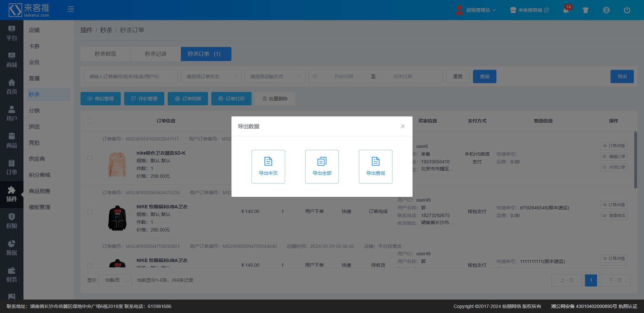Image resolution: width=644 pixels, height=313 pixels.
Task: Open 分销 in the plugin submenu
Action: pyautogui.click(x=34, y=110)
